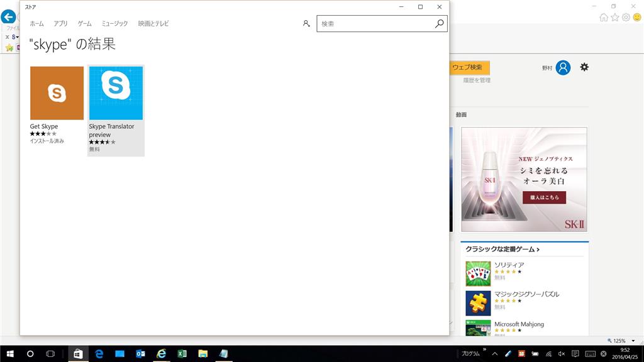This screenshot has height=362, width=644.
Task: Open Task View on the taskbar
Action: (x=50, y=354)
